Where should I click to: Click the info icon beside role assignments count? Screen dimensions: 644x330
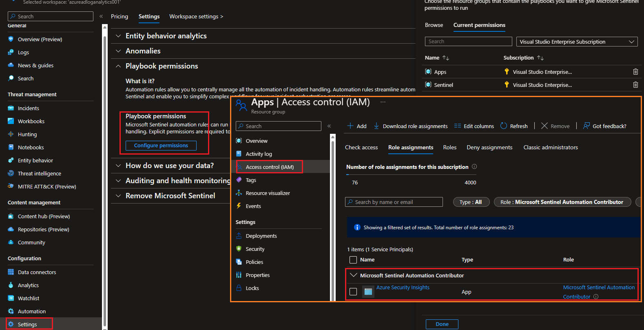click(x=474, y=166)
